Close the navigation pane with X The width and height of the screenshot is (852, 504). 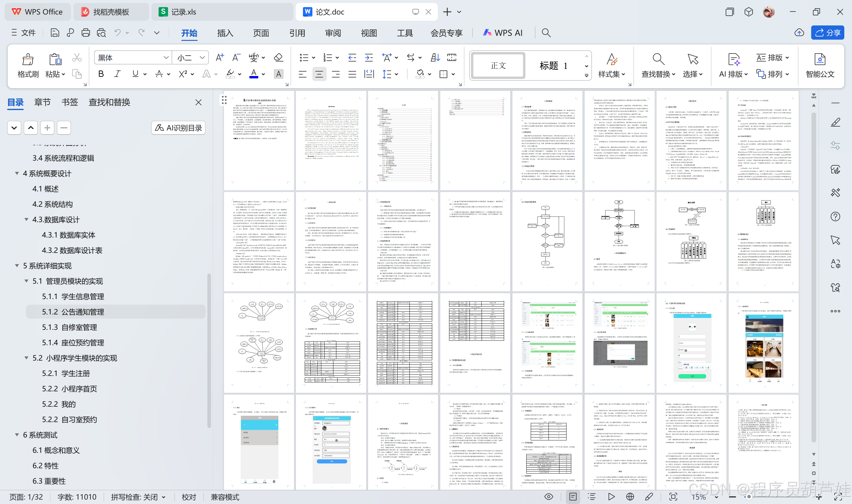coord(199,102)
